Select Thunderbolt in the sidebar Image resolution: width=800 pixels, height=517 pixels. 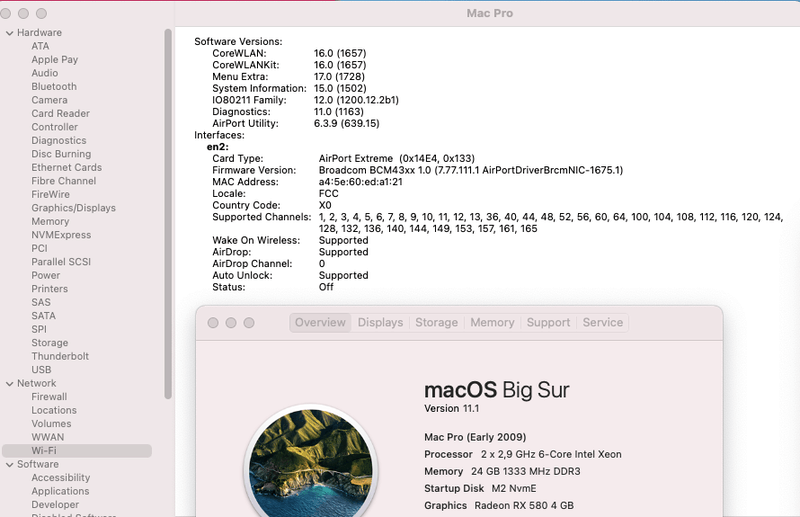click(x=60, y=356)
